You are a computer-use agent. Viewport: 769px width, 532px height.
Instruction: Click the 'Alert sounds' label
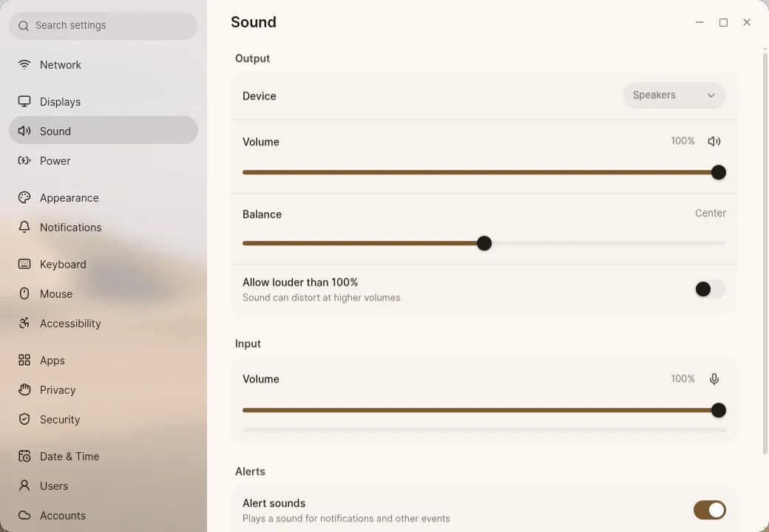[274, 503]
